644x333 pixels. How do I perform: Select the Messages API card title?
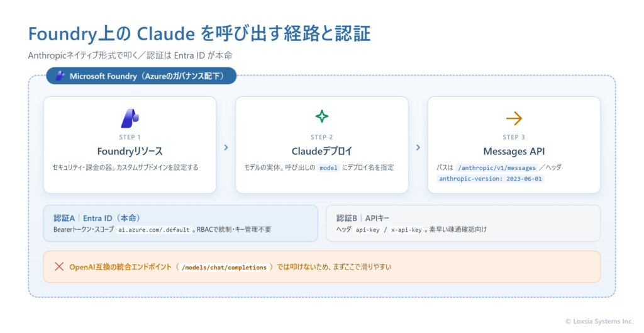click(514, 151)
